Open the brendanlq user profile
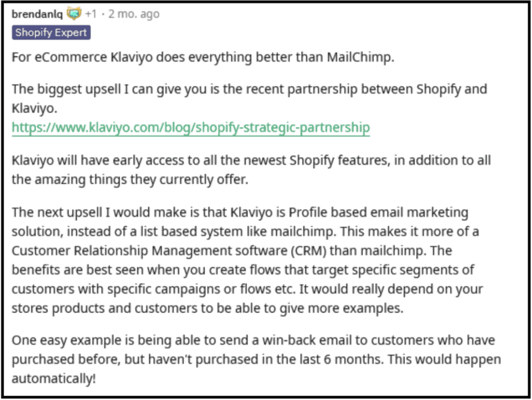Image resolution: width=532 pixels, height=400 pixels. pyautogui.click(x=37, y=14)
